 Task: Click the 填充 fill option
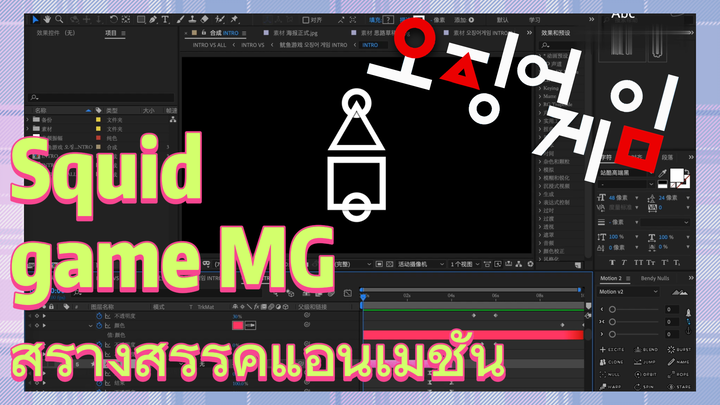375,20
